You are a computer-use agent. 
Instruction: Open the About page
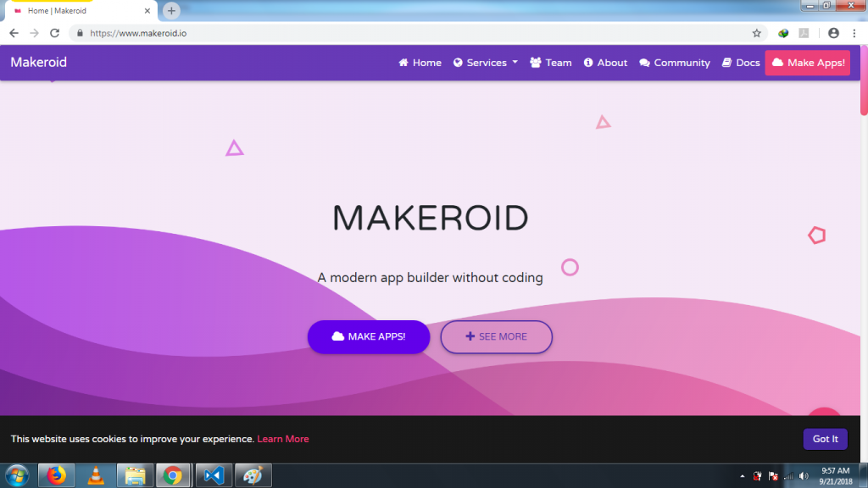[605, 63]
